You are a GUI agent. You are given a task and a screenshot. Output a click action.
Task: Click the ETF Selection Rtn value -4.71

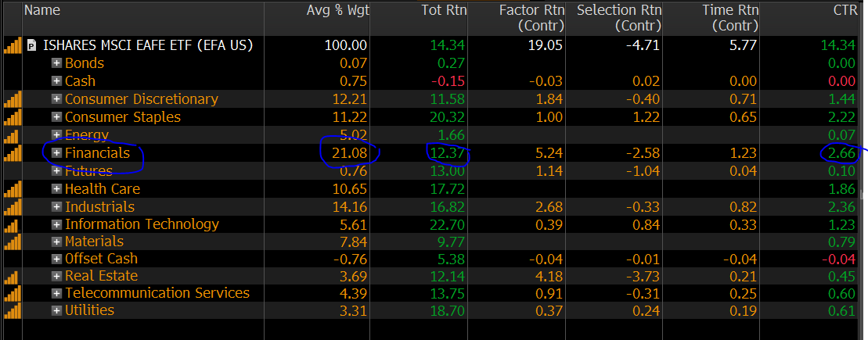click(642, 45)
